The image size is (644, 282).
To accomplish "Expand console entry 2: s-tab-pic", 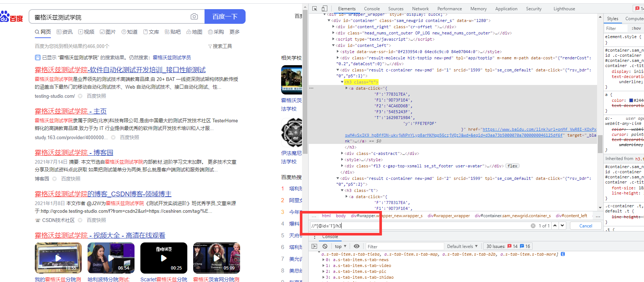I will tap(323, 272).
